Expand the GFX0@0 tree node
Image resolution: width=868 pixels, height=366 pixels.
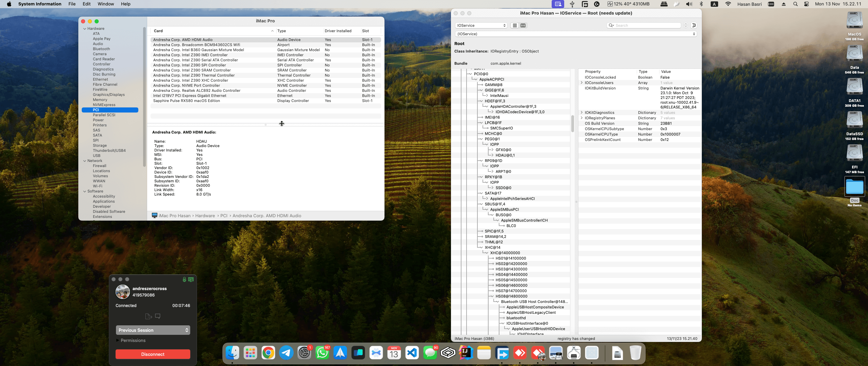tap(492, 150)
